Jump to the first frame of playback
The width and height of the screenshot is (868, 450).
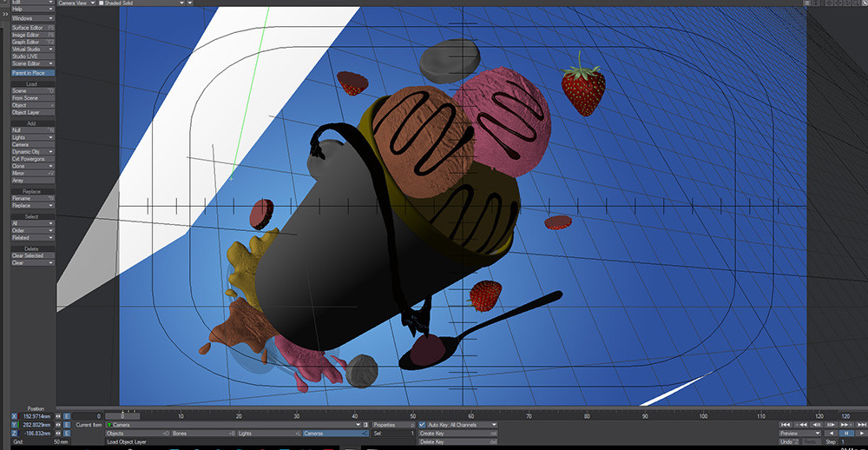(x=786, y=425)
